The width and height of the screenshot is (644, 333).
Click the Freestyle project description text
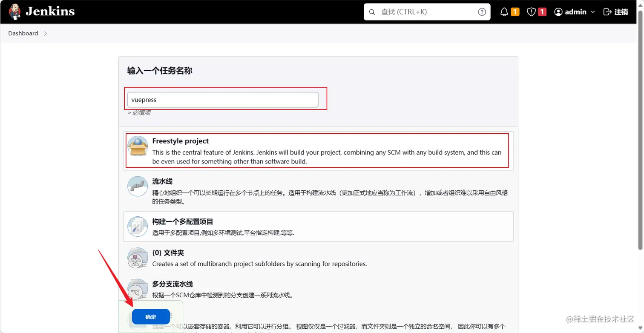327,157
